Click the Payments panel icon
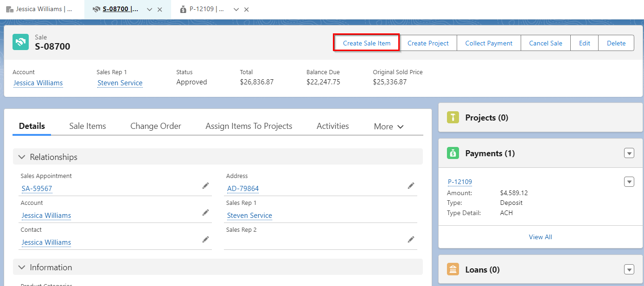 pos(453,153)
